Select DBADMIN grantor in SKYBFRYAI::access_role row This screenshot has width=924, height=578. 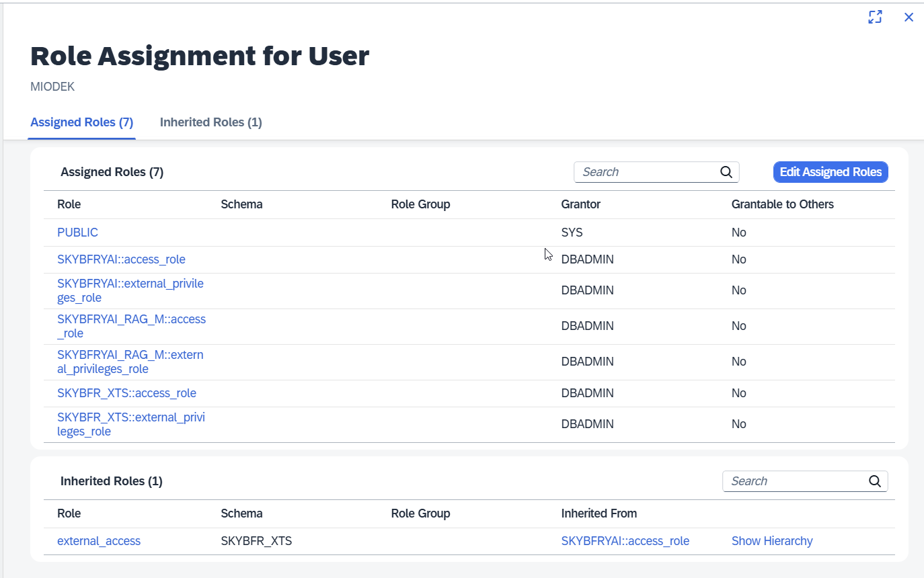[588, 259]
